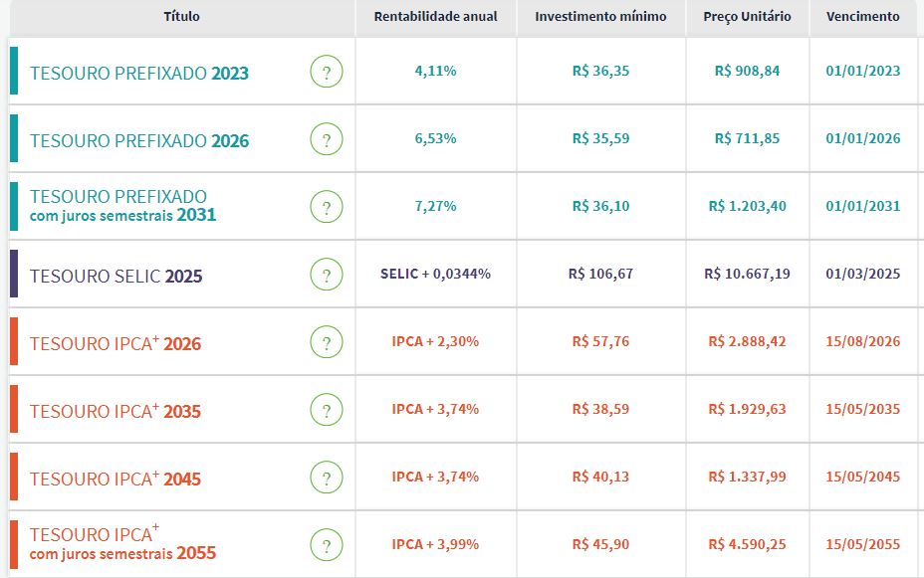Click the teal color bar for Prefixado 2026
The width and height of the screenshot is (924, 578).
(x=14, y=138)
